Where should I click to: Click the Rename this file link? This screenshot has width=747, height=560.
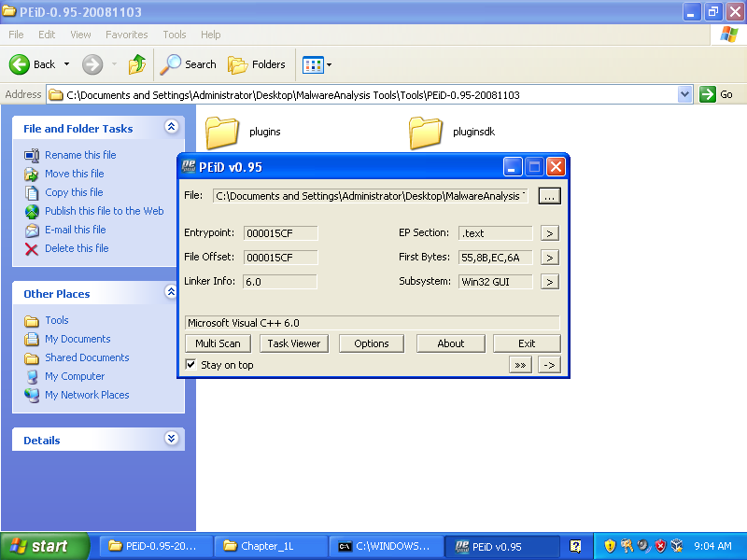80,155
